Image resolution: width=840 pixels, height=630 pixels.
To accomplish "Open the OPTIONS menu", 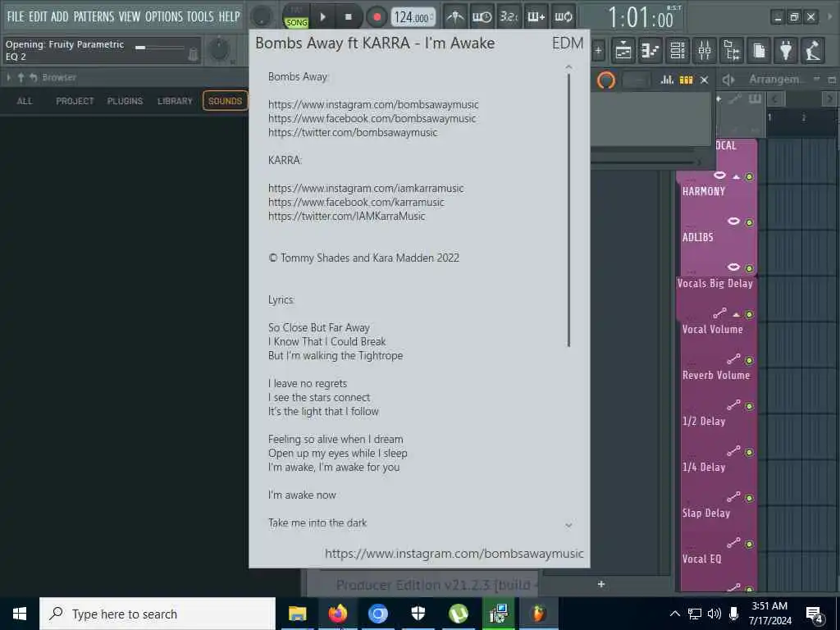I will coord(164,16).
